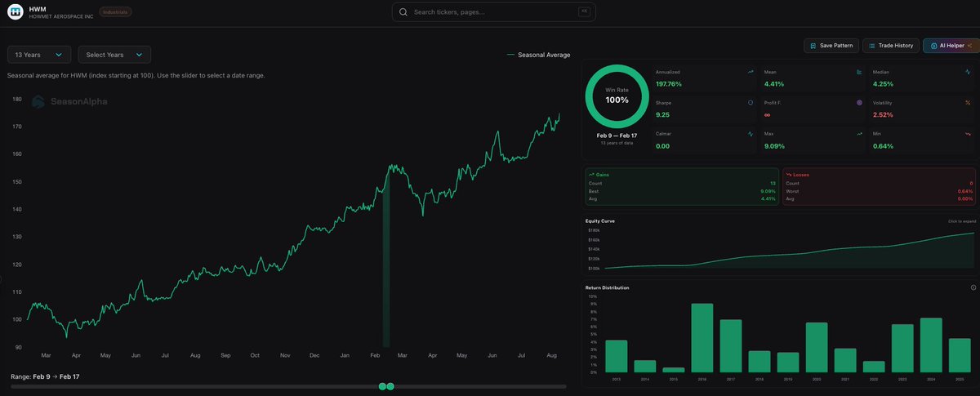Click the right range slider handle
The image size is (980, 396).
(x=390, y=386)
